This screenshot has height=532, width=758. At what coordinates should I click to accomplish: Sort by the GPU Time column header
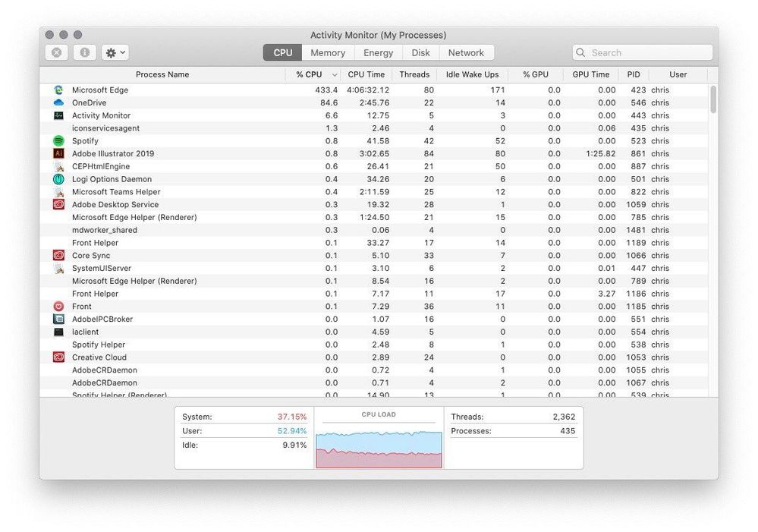click(591, 74)
